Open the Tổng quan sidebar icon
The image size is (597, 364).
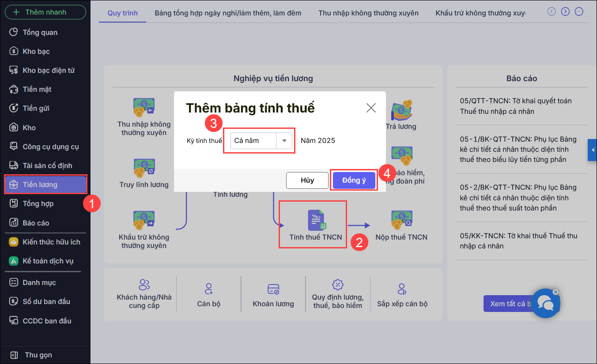coord(14,32)
